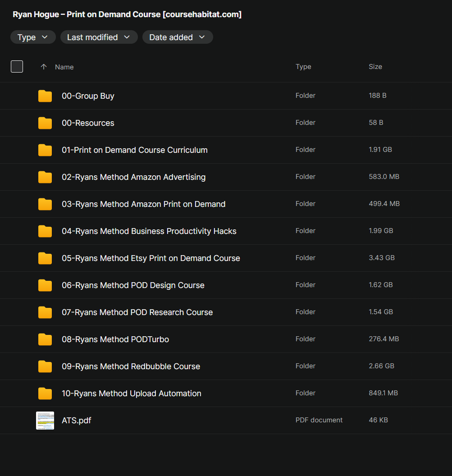The image size is (452, 476).
Task: Click folder icon for 04-Ryans Method Business Productivity Hacks
Action: 45,231
